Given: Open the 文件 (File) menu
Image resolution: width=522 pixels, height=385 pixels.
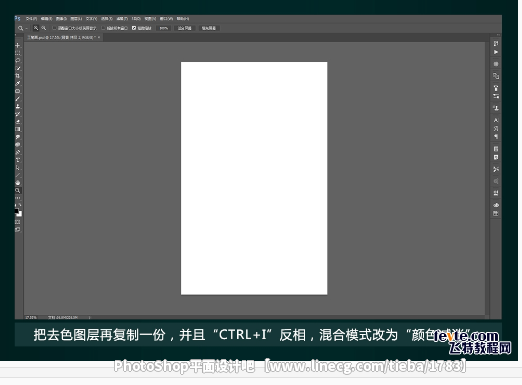Looking at the screenshot, I should tap(31, 19).
